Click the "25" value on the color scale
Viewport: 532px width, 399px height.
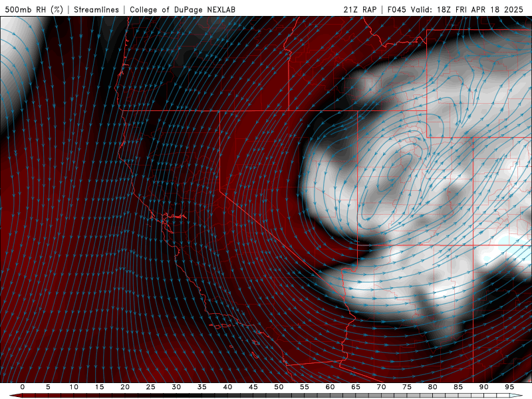(x=151, y=387)
